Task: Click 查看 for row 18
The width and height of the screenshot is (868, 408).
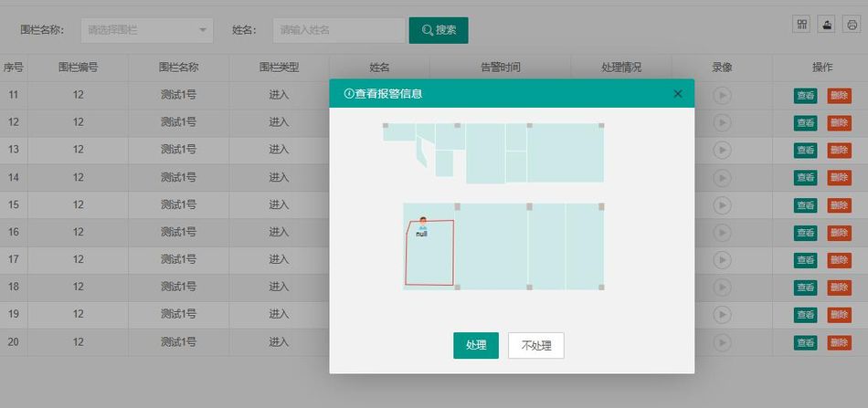Action: pyautogui.click(x=805, y=288)
